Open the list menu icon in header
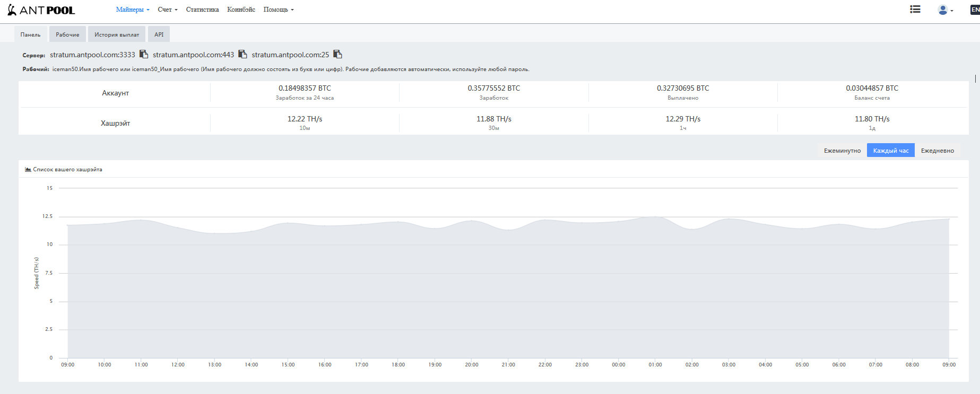Screen dimensions: 980x394 (x=915, y=10)
